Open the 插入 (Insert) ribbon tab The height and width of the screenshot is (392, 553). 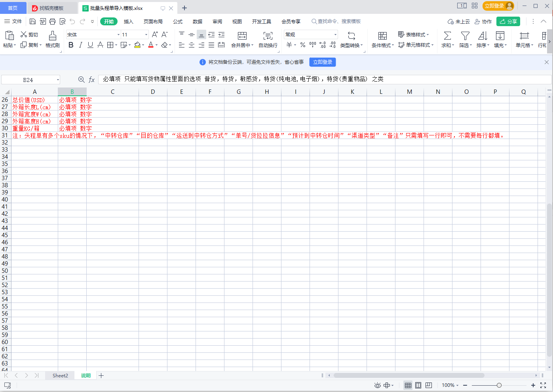point(128,21)
